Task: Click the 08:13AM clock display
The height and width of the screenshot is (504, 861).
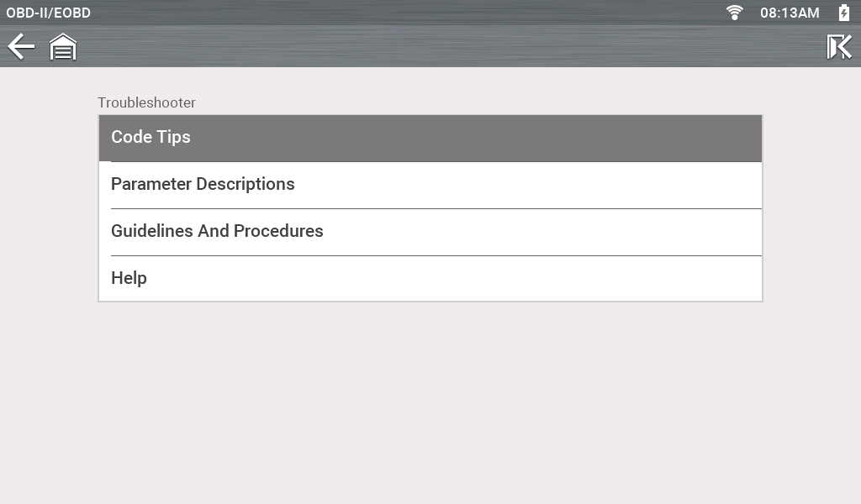Action: pos(789,13)
